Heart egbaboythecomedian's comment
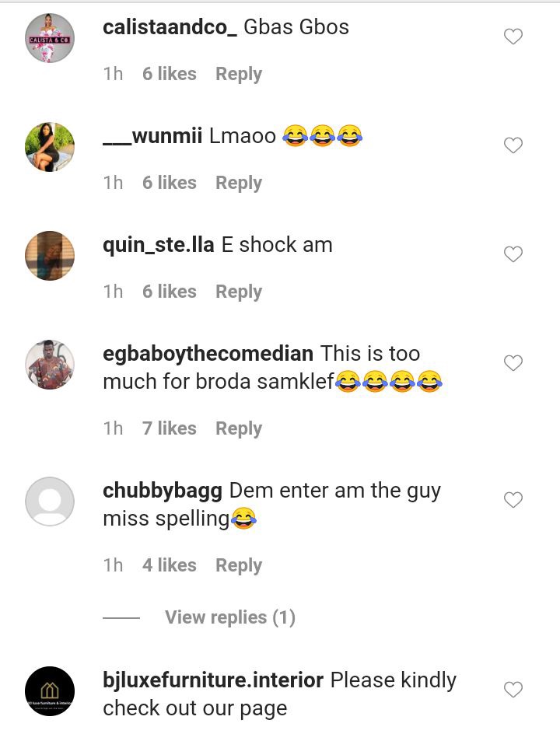 coord(513,363)
